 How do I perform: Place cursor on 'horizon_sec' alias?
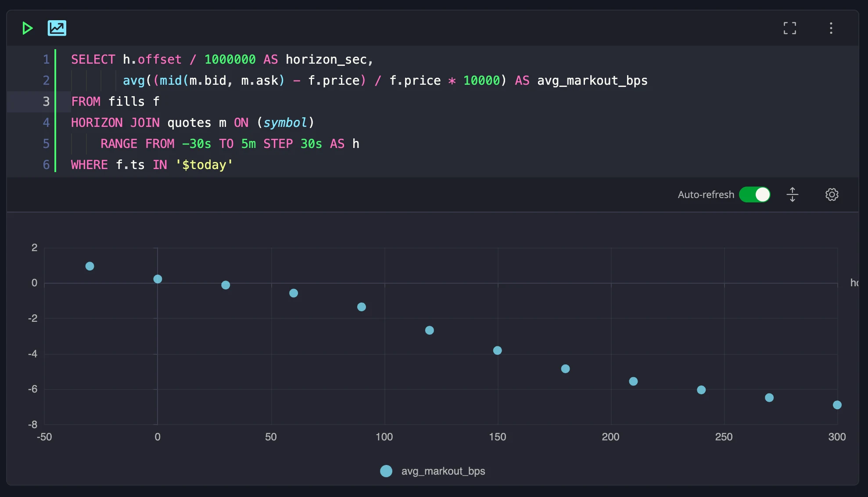(x=326, y=60)
